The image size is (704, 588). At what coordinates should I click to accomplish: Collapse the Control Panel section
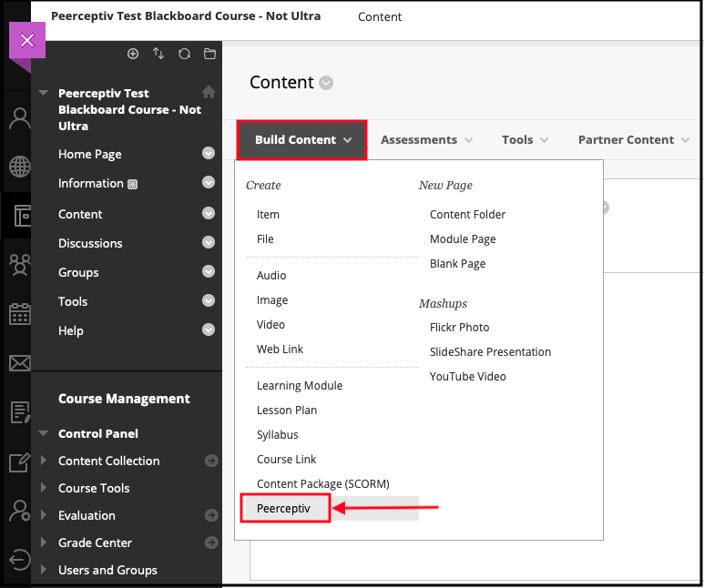tap(45, 433)
